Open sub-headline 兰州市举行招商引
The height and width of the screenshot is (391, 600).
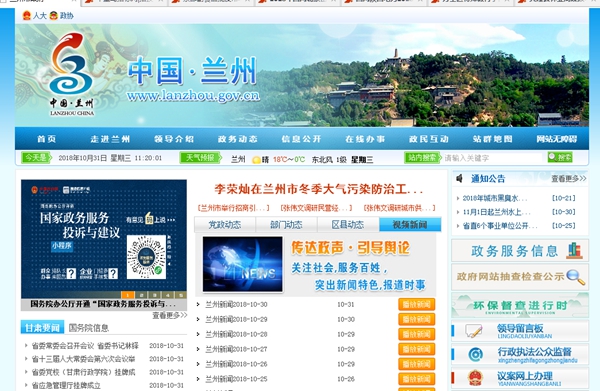233,208
